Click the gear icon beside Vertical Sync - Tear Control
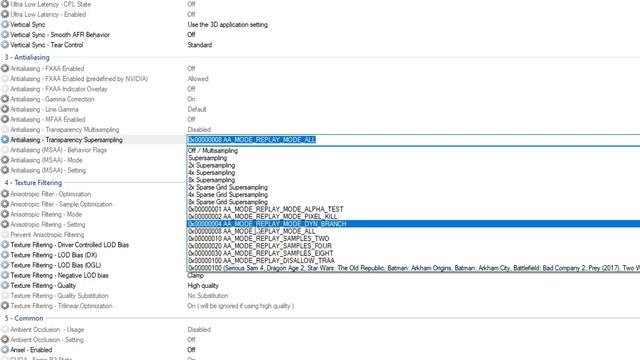640x360 pixels. (x=5, y=45)
